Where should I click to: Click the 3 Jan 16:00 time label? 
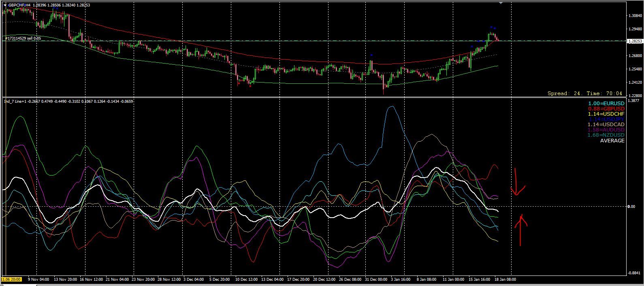[x=401, y=279]
